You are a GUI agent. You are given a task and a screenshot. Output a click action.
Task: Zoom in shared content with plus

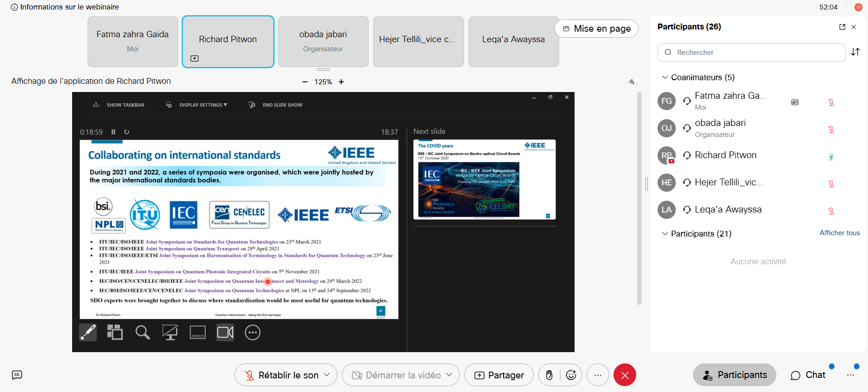pyautogui.click(x=341, y=82)
